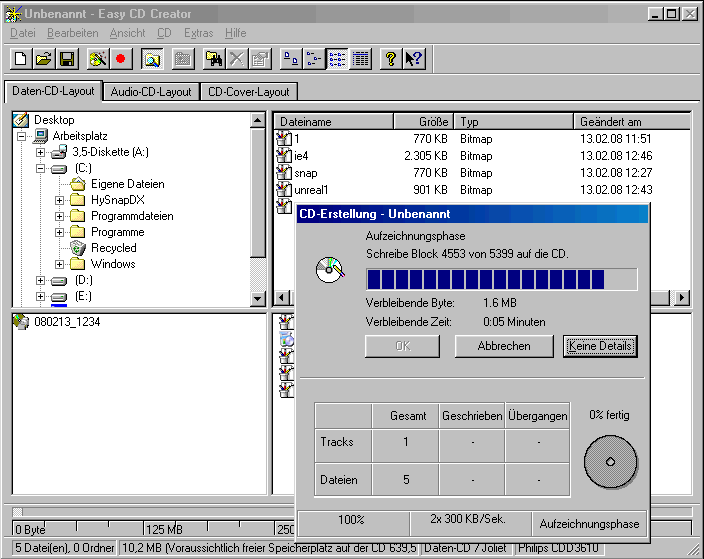
Task: Open the question mark help icon
Action: coord(391,59)
